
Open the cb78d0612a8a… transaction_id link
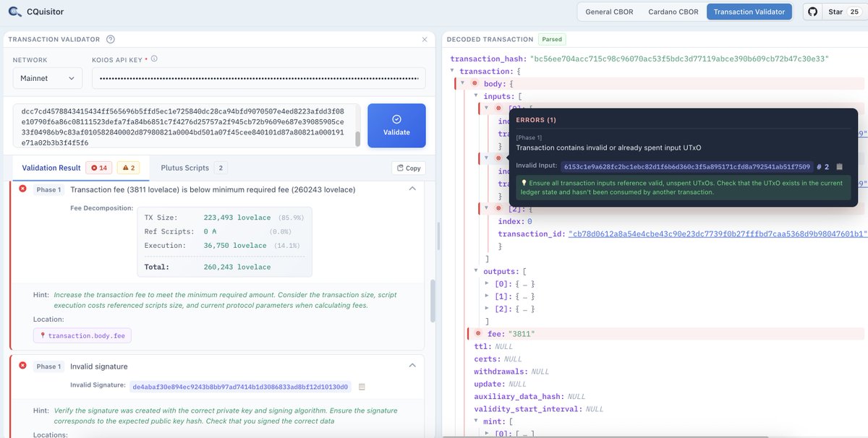[718, 233]
